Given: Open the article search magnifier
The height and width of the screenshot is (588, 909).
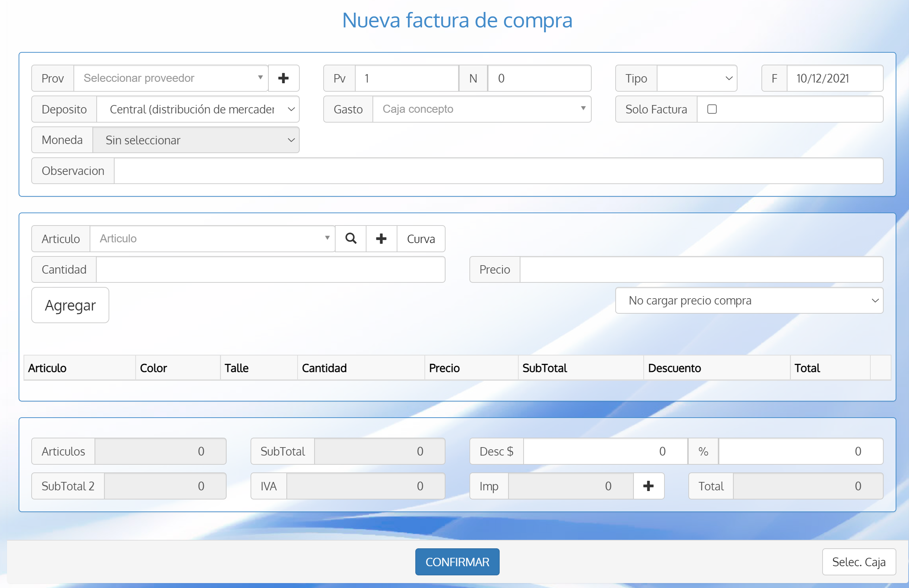Looking at the screenshot, I should click(350, 238).
